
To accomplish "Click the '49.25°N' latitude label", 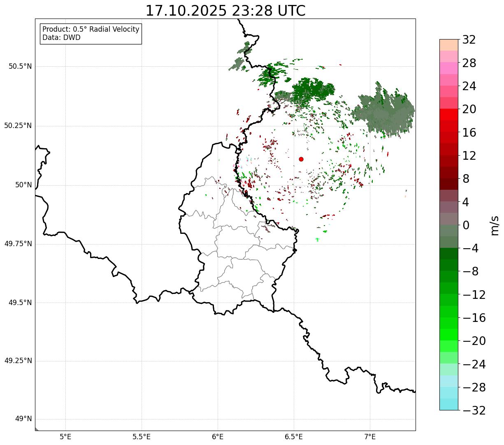I will click(x=18, y=361).
